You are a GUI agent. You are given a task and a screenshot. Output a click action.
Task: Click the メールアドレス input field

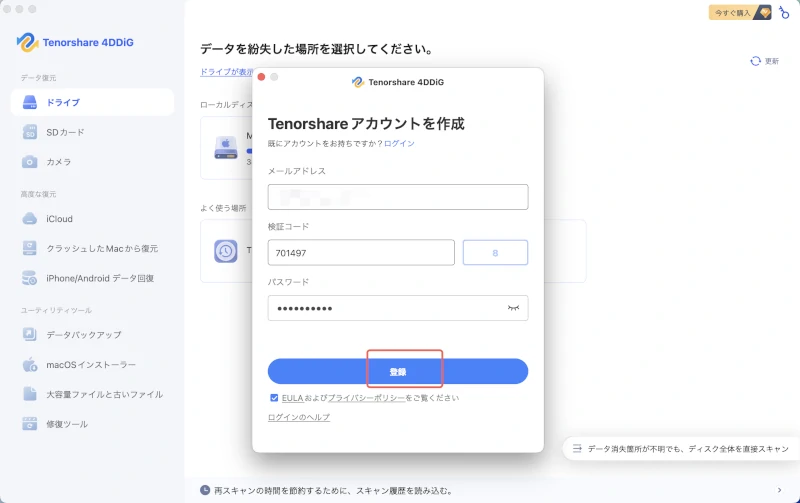tap(398, 197)
